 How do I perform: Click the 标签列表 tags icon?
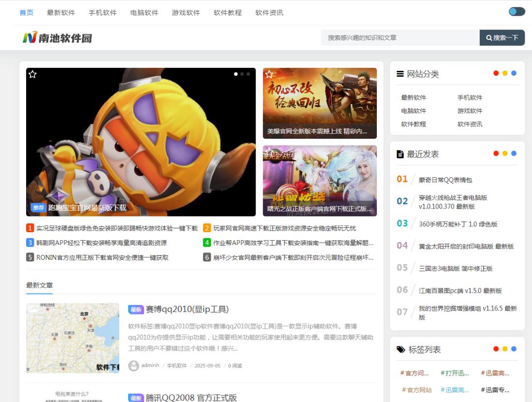click(401, 349)
